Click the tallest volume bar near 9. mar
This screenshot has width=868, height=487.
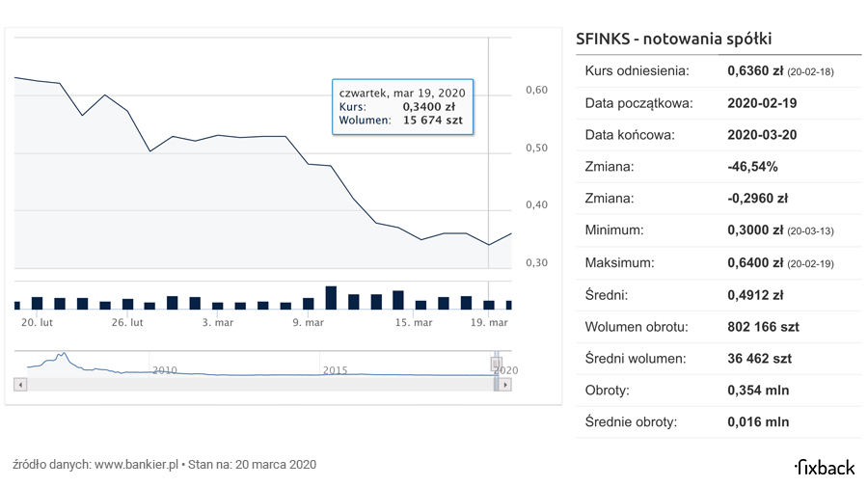point(331,298)
